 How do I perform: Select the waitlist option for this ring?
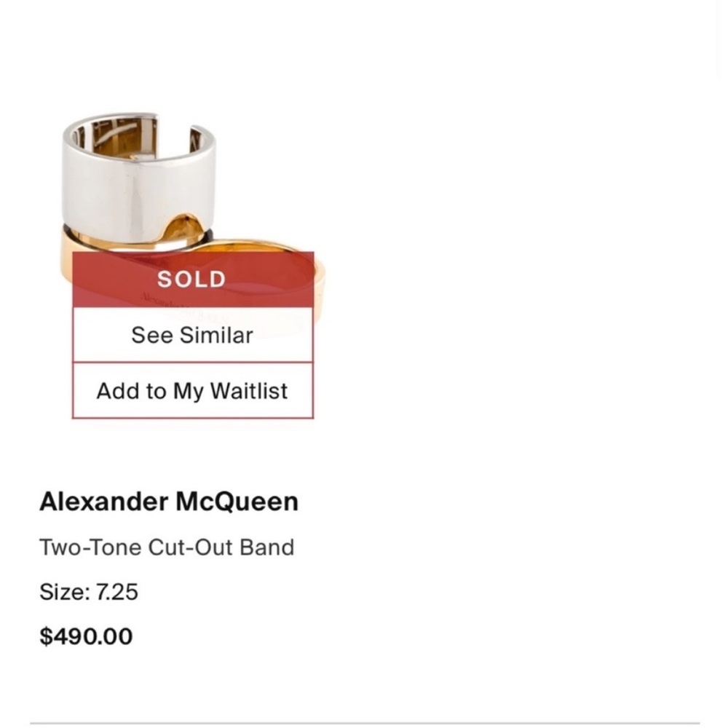click(191, 391)
